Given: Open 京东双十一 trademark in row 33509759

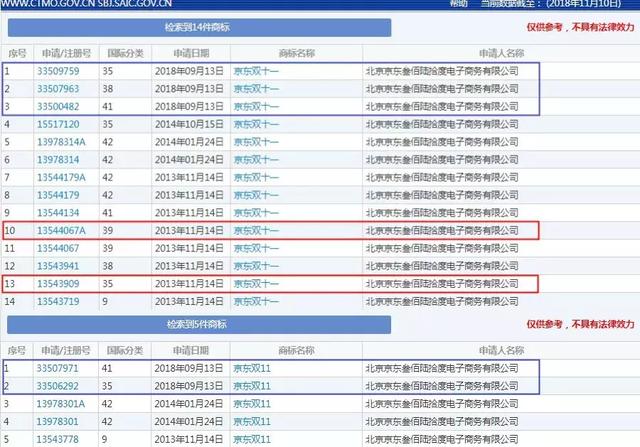Looking at the screenshot, I should coord(256,71).
